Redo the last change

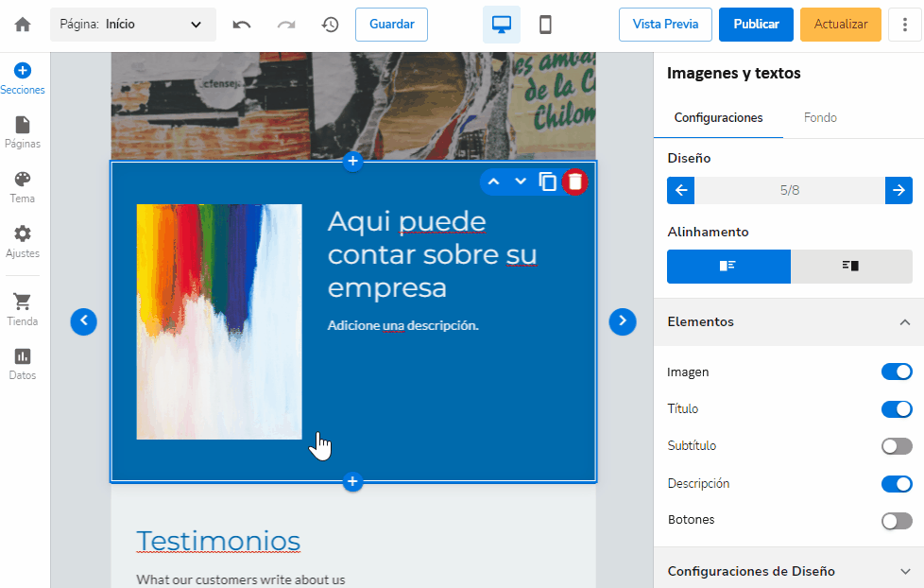tap(286, 25)
